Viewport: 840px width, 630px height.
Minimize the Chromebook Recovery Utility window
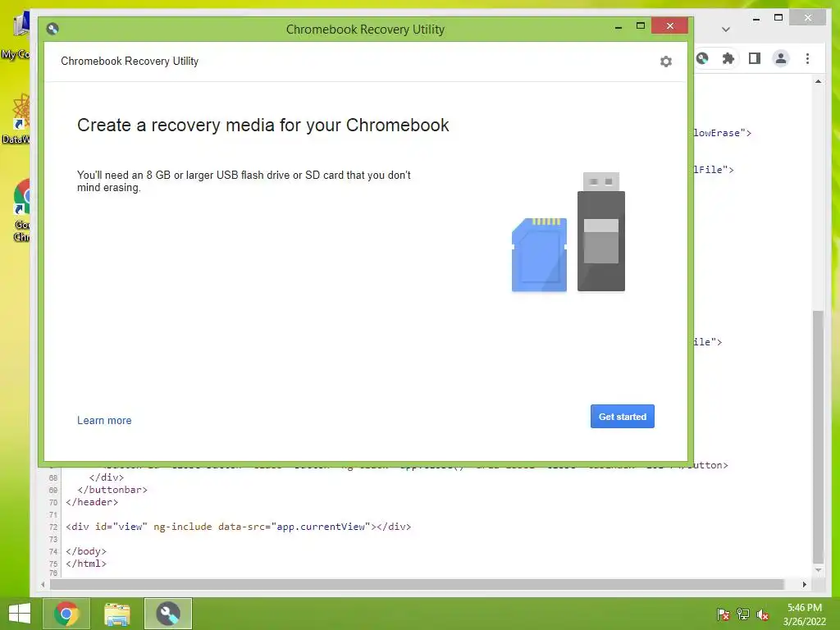point(619,26)
